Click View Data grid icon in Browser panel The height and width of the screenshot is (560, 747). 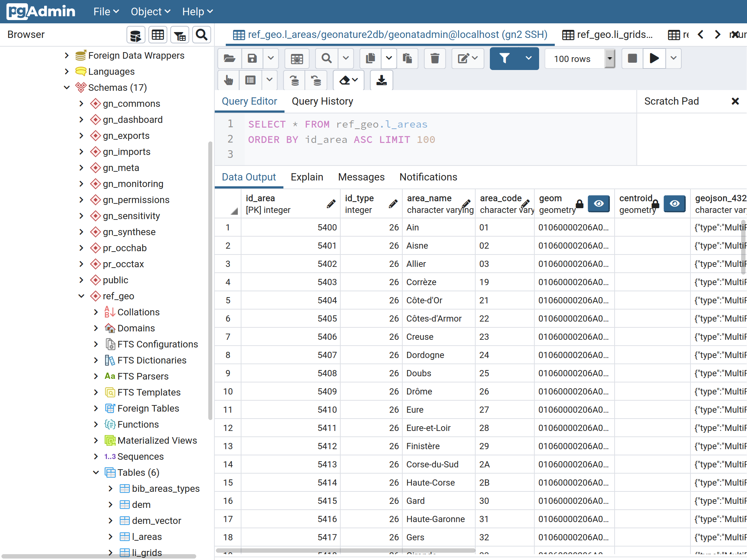coord(158,35)
